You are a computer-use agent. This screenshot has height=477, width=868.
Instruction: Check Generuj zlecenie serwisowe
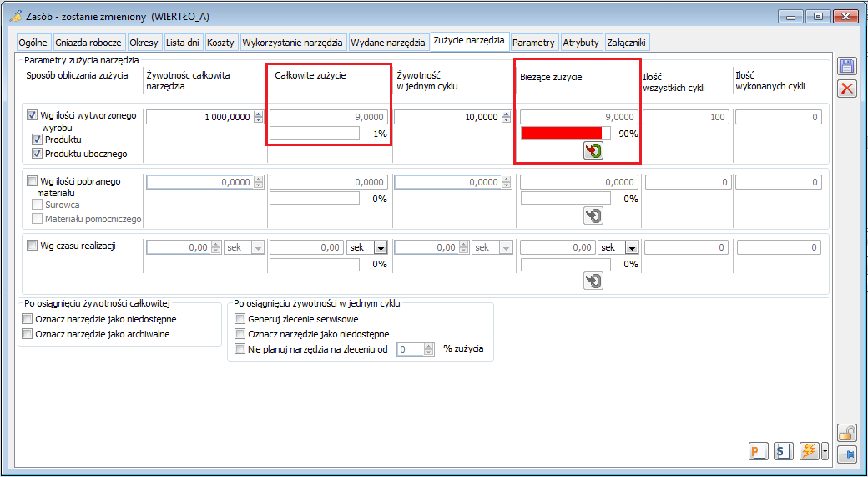pos(240,319)
